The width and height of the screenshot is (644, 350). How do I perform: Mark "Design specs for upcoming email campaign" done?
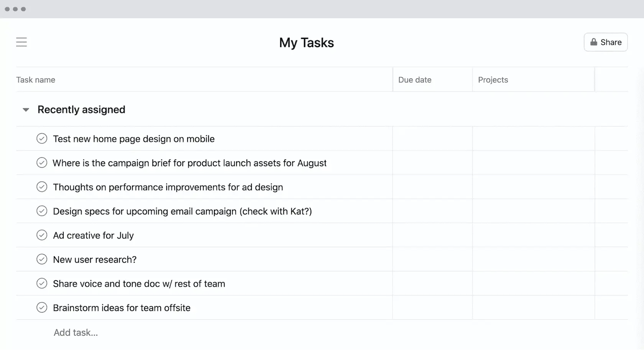point(42,211)
